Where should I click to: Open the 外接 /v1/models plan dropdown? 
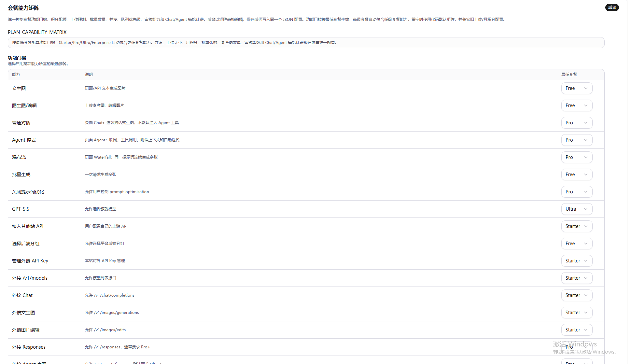click(x=577, y=278)
